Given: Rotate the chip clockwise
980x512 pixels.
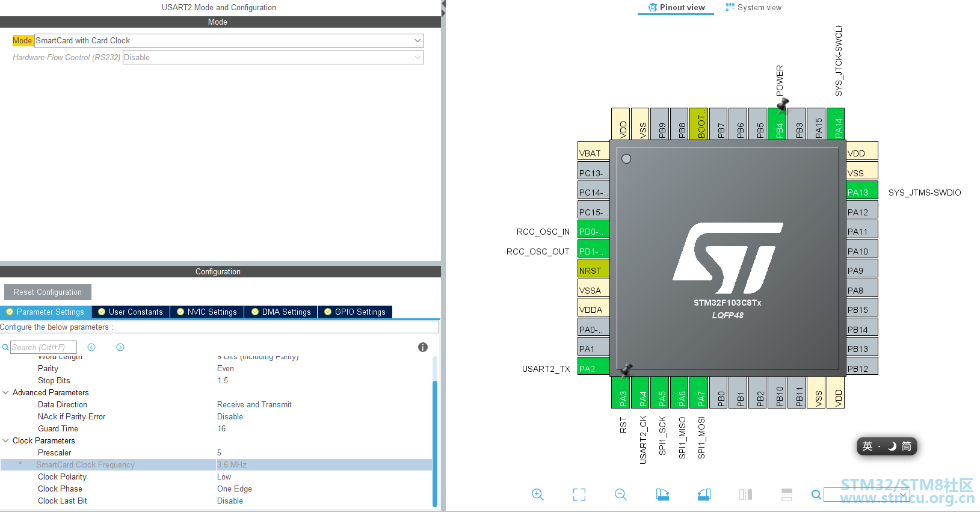Looking at the screenshot, I should point(662,495).
